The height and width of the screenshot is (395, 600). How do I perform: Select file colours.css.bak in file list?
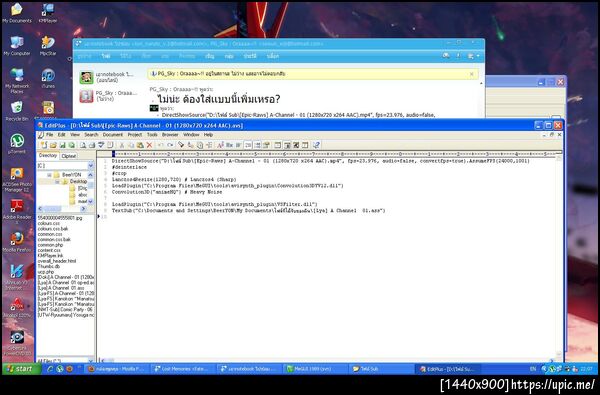pos(53,229)
